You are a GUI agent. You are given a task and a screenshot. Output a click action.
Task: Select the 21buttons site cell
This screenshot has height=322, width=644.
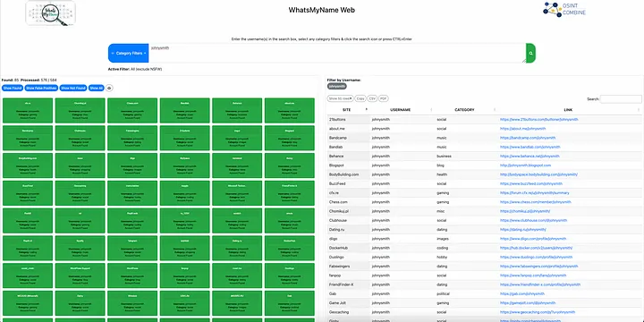(x=348, y=120)
